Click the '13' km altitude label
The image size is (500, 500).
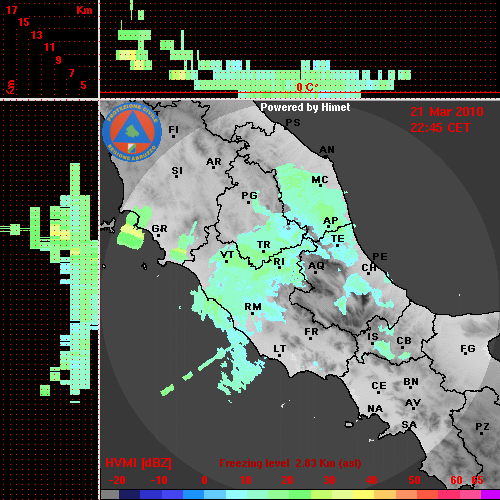[x=37, y=35]
